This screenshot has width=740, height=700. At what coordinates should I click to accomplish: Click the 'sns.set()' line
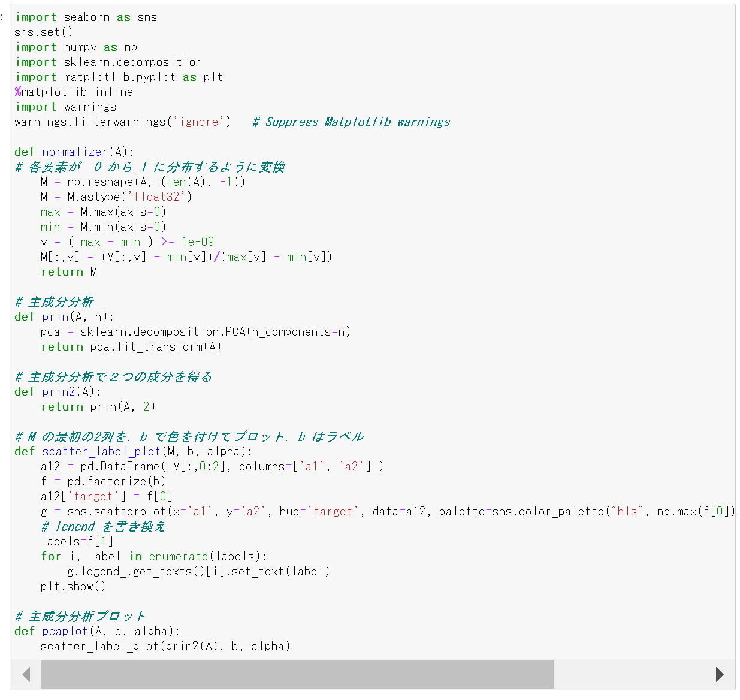coord(43,32)
